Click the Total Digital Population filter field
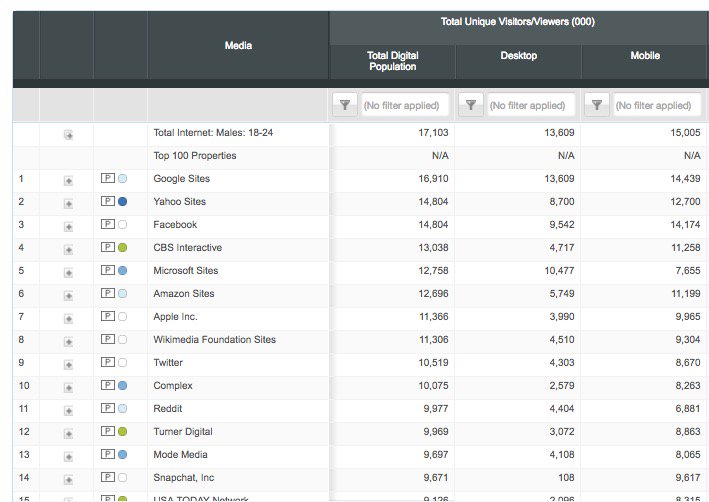This screenshot has width=709, height=502. pyautogui.click(x=405, y=105)
